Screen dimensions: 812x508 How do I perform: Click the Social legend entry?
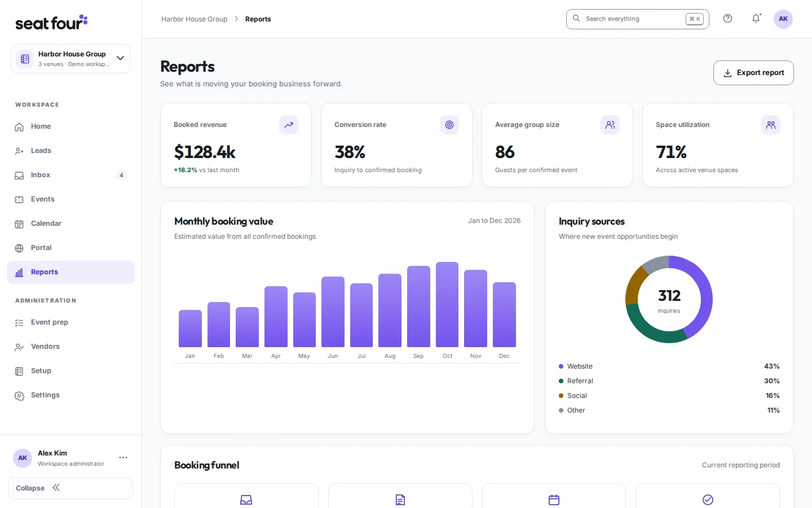(669, 396)
